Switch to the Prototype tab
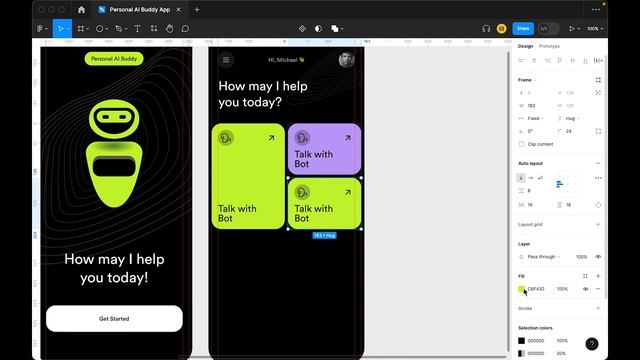Viewport: 640px width, 360px height. pyautogui.click(x=549, y=46)
